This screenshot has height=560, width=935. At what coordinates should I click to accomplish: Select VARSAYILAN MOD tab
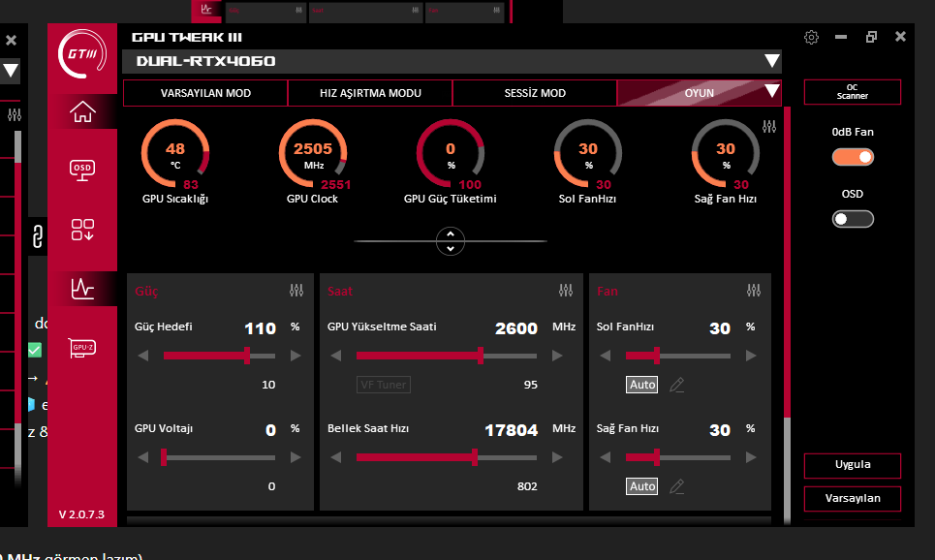[x=205, y=93]
